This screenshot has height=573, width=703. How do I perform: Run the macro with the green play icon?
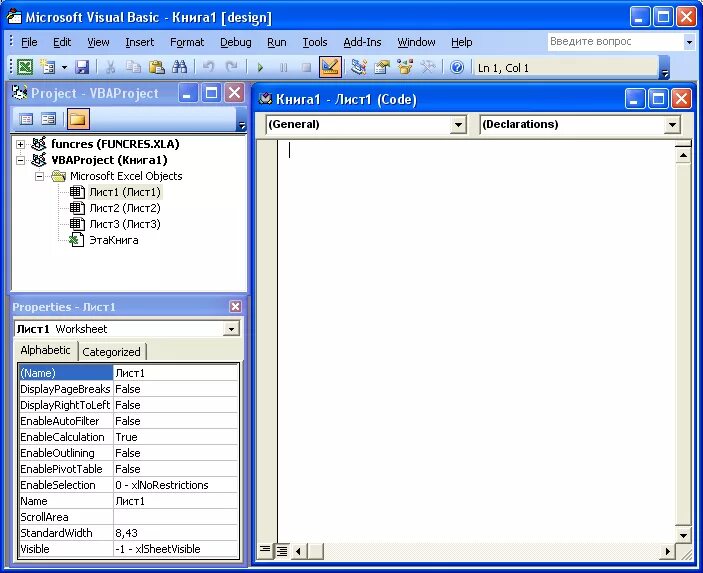pyautogui.click(x=260, y=68)
